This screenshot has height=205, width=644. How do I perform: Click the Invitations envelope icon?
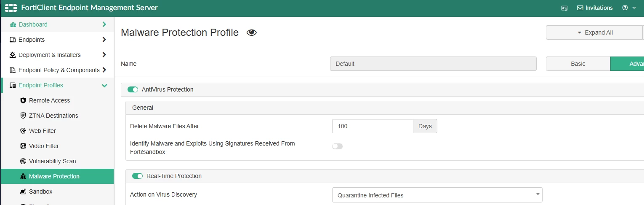pyautogui.click(x=580, y=8)
